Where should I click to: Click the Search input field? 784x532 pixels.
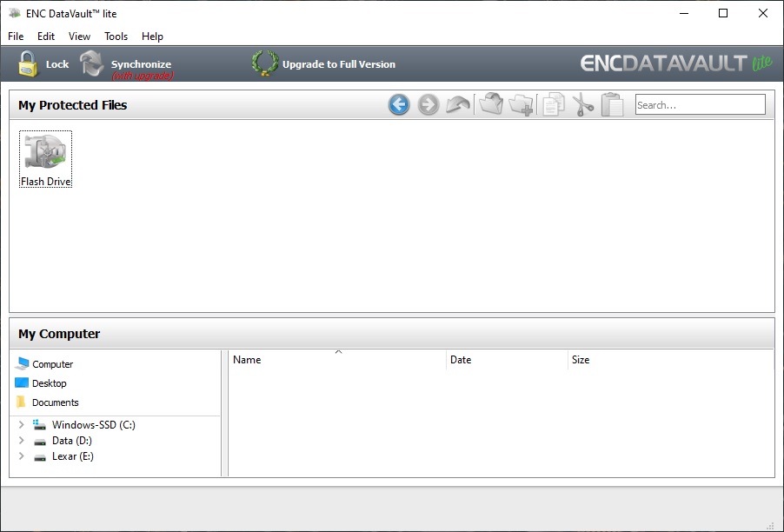point(700,104)
